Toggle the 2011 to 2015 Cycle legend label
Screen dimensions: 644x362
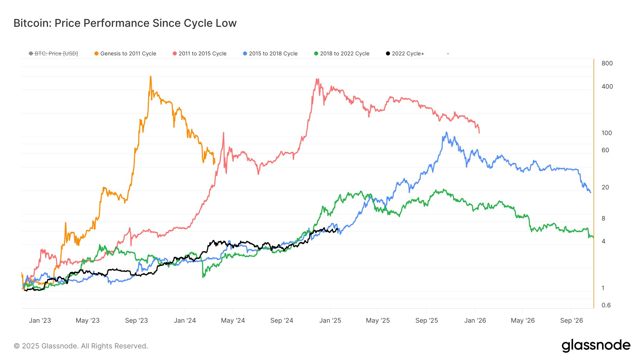203,54
